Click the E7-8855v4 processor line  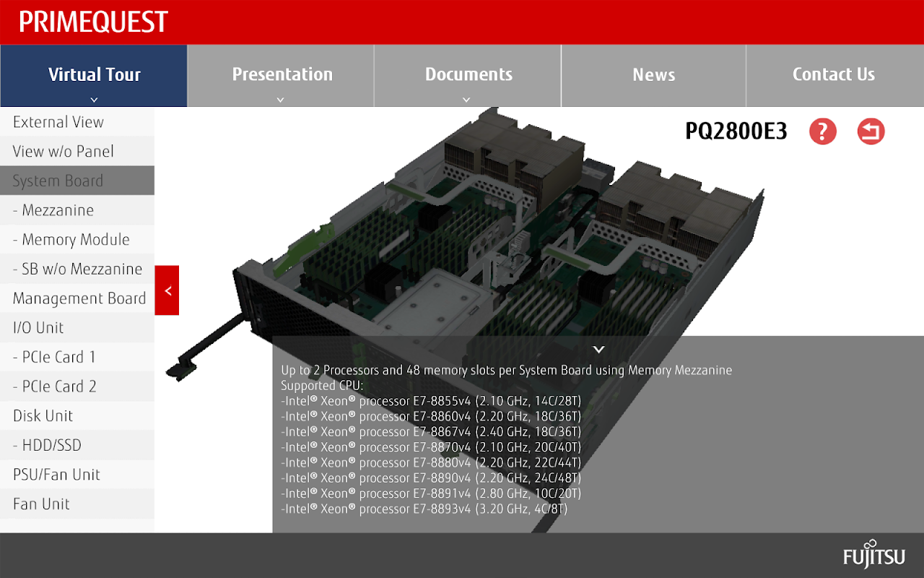(431, 401)
